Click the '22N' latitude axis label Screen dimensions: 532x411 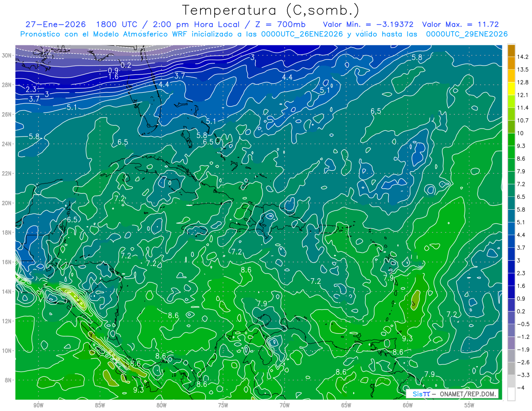[7, 173]
